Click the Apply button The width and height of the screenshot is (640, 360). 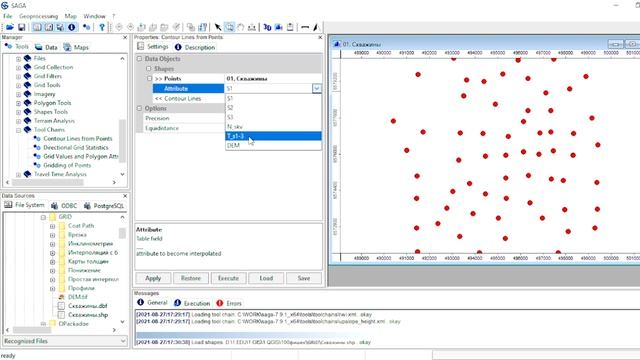pyautogui.click(x=153, y=278)
